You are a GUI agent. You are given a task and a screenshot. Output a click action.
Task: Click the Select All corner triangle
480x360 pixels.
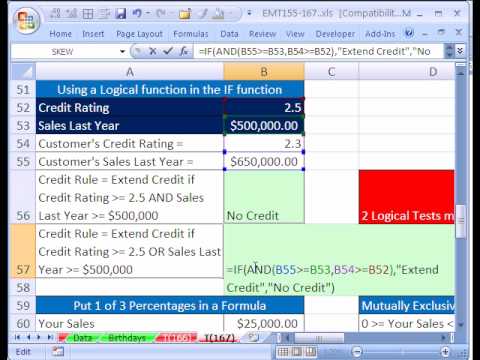(x=23, y=72)
